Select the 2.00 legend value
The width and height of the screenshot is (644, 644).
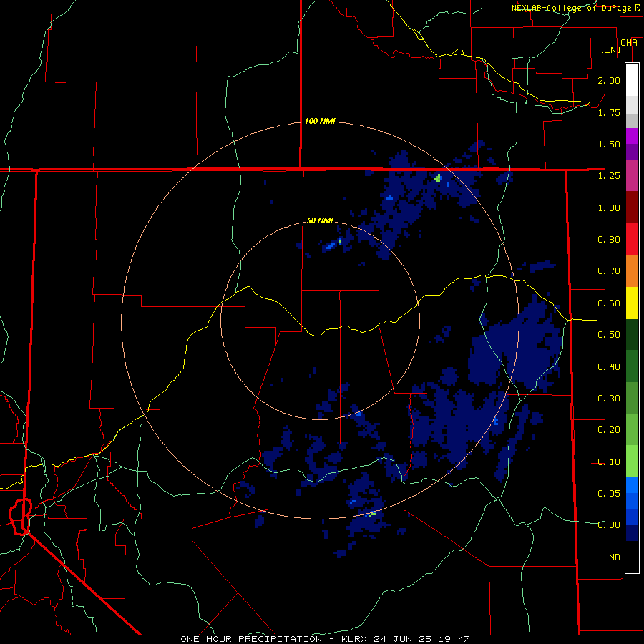(609, 80)
